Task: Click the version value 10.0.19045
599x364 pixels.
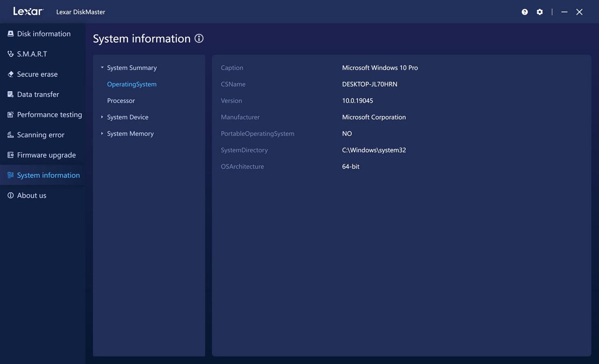Action: pyautogui.click(x=358, y=101)
